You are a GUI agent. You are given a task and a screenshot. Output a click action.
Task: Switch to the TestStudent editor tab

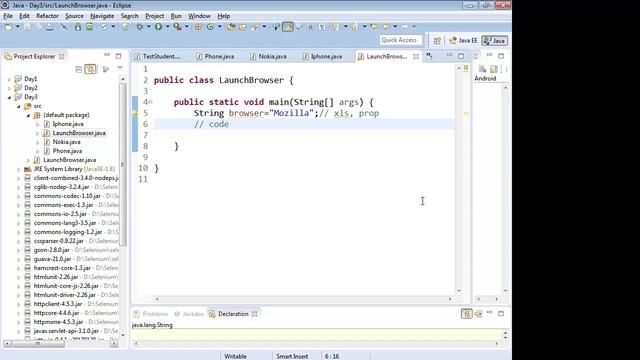[x=158, y=56]
